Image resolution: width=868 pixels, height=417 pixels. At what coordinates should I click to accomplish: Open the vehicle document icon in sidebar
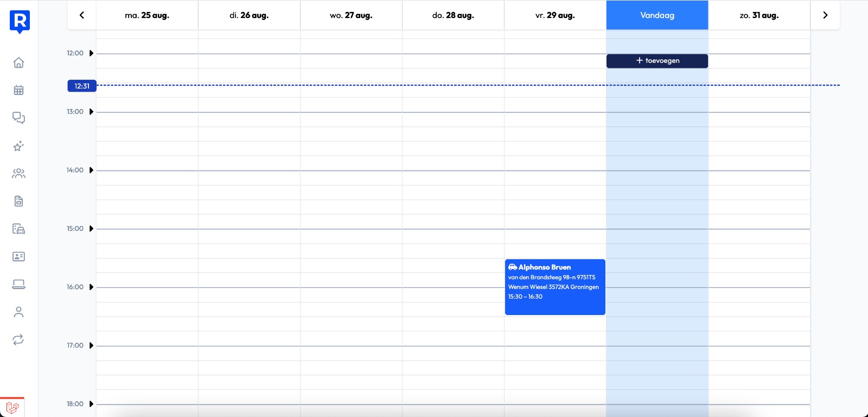pyautogui.click(x=18, y=229)
